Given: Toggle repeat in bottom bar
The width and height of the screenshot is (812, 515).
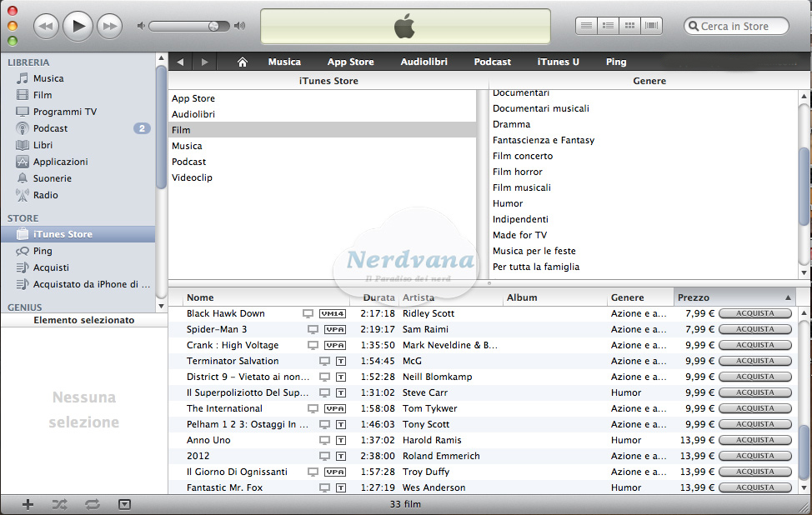Looking at the screenshot, I should (93, 505).
